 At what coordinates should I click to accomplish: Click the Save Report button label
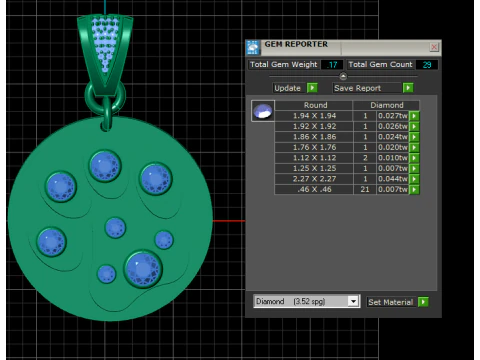367,88
